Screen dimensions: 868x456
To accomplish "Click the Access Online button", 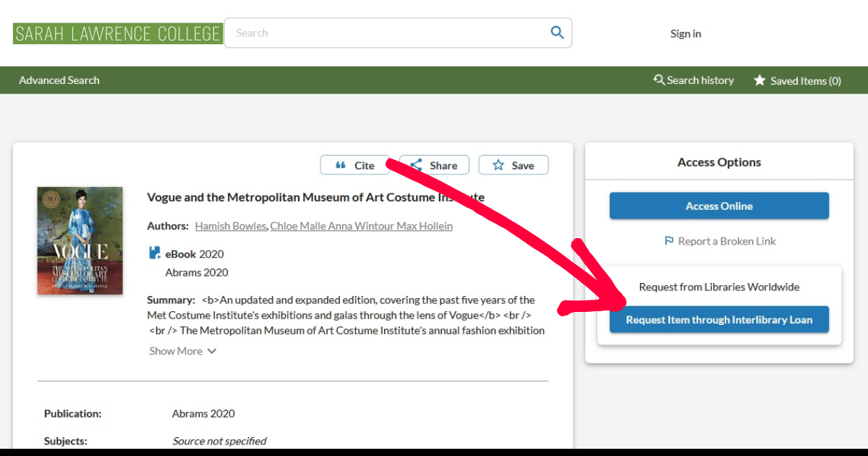I will tap(719, 206).
